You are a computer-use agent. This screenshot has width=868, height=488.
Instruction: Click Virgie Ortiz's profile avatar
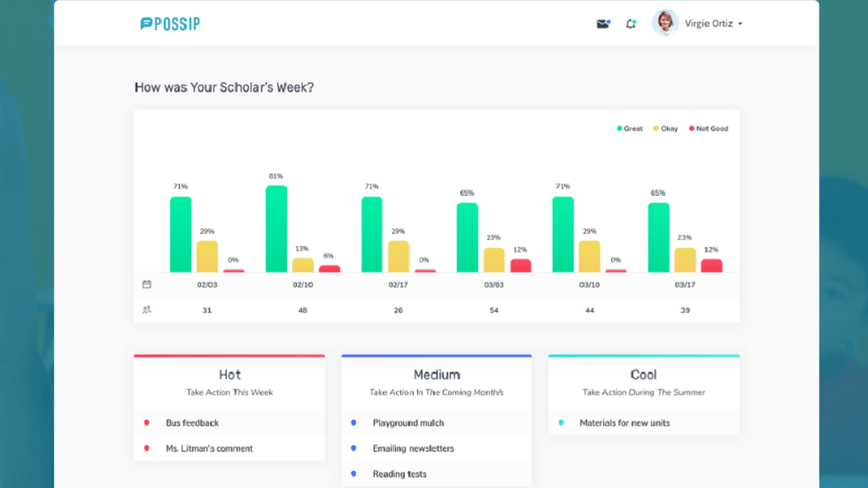[x=665, y=23]
